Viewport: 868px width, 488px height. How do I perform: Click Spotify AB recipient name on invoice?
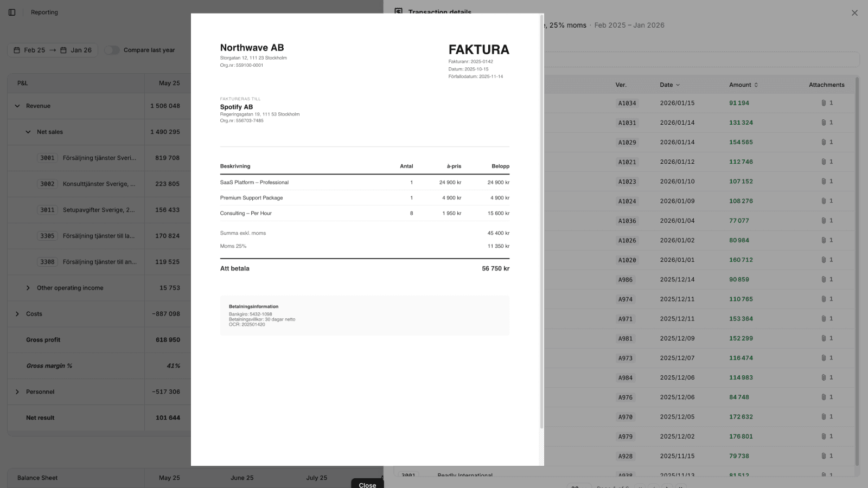pyautogui.click(x=237, y=107)
